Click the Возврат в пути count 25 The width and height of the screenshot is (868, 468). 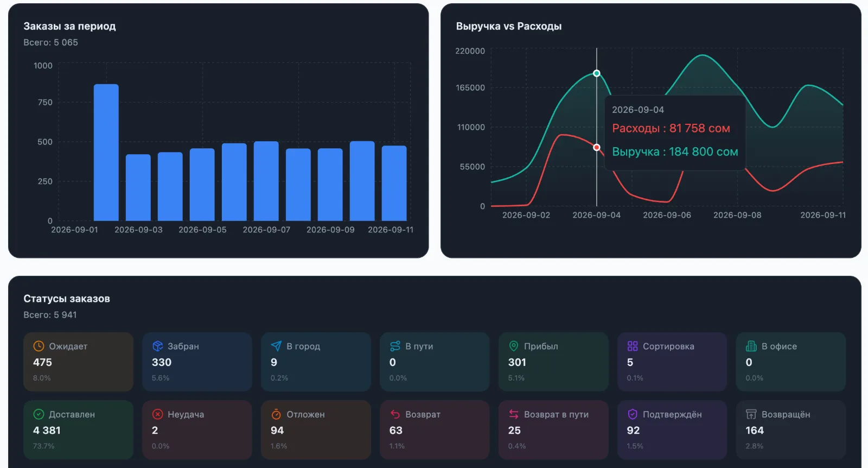coord(514,430)
